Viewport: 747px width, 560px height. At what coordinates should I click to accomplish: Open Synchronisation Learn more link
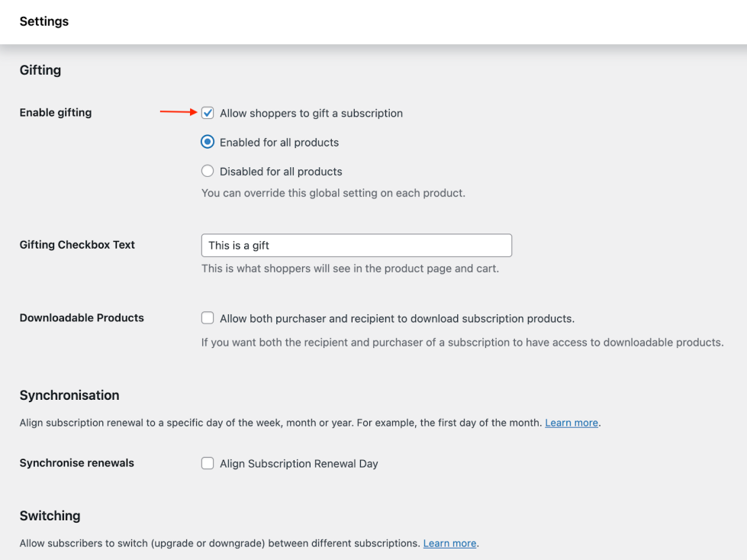pyautogui.click(x=572, y=423)
